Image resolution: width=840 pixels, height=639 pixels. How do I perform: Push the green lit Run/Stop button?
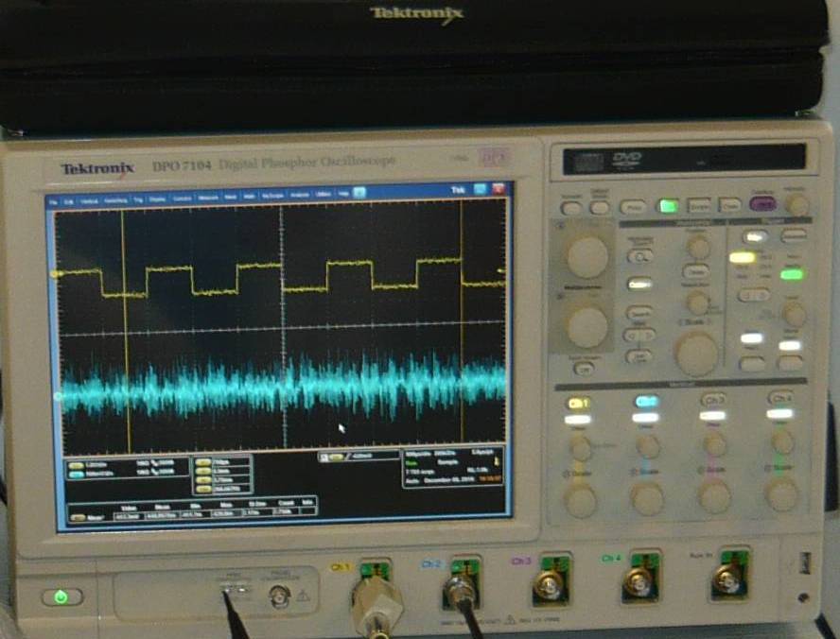coord(668,206)
